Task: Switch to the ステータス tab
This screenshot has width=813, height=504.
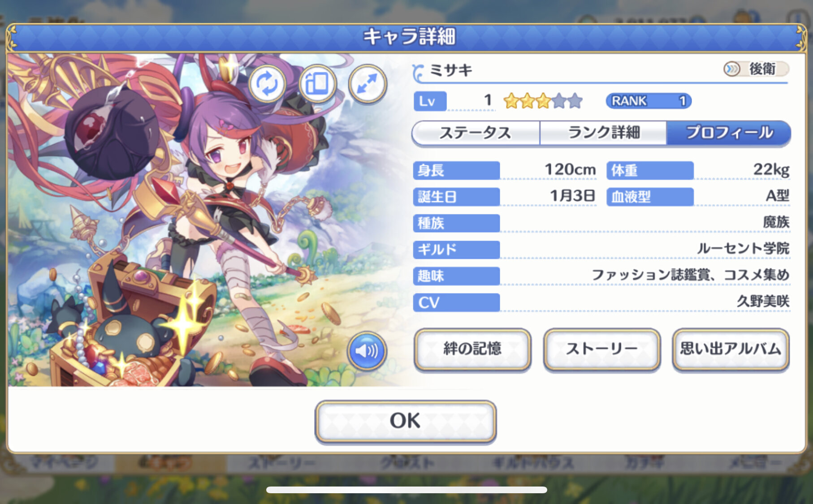Action: point(476,133)
